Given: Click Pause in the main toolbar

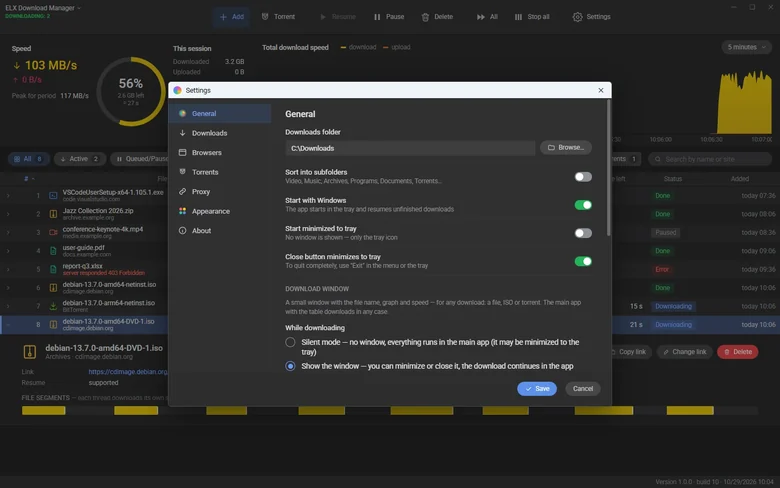Looking at the screenshot, I should [389, 17].
